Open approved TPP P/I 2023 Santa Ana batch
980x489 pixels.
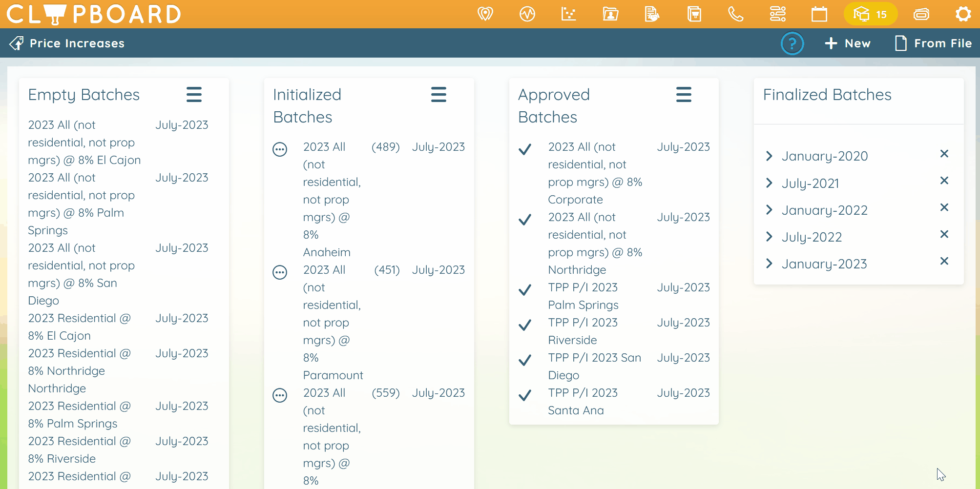(x=583, y=402)
